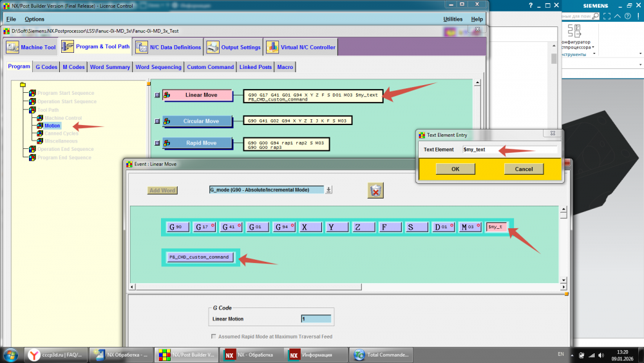This screenshot has width=644, height=363.
Task: Collapse the Rapid Move event block
Action: coord(157,143)
